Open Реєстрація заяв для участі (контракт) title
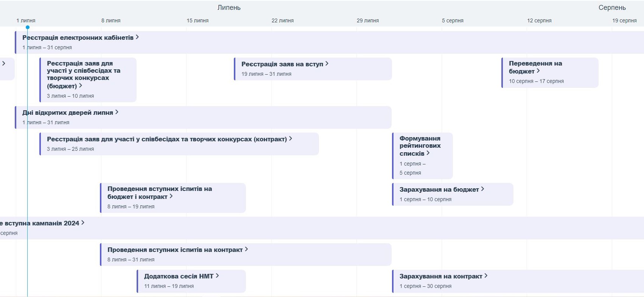Viewport: 644px width, 297px height. (167, 139)
